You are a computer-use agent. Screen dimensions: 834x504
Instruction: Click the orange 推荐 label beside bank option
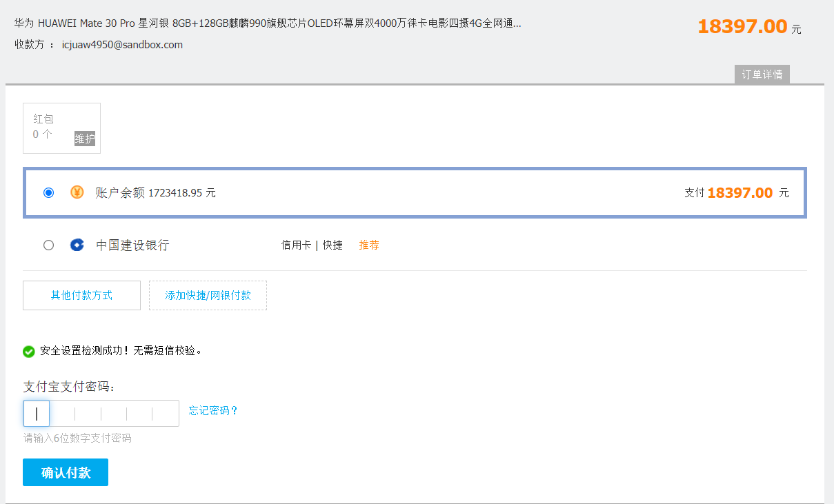coord(369,245)
